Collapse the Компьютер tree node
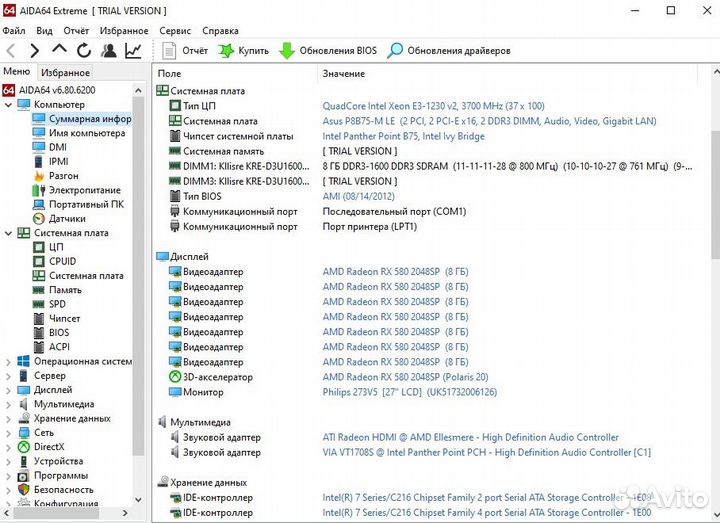 (8, 105)
